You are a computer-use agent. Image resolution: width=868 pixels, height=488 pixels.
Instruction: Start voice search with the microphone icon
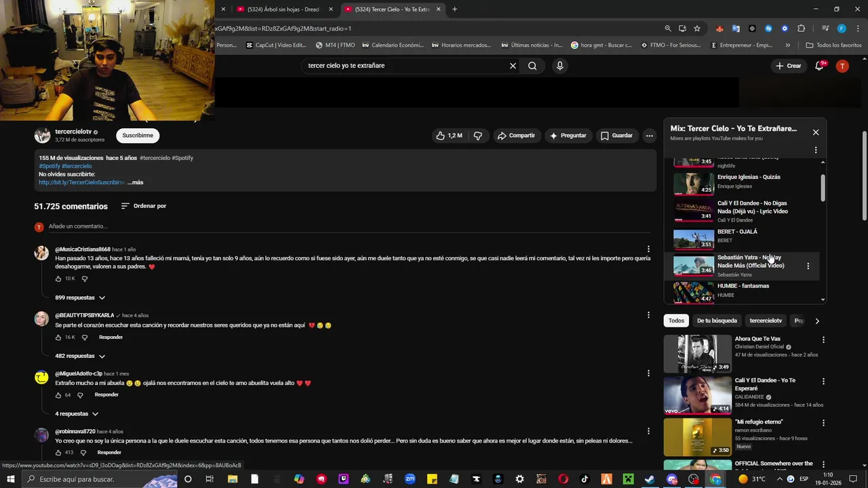pos(559,66)
